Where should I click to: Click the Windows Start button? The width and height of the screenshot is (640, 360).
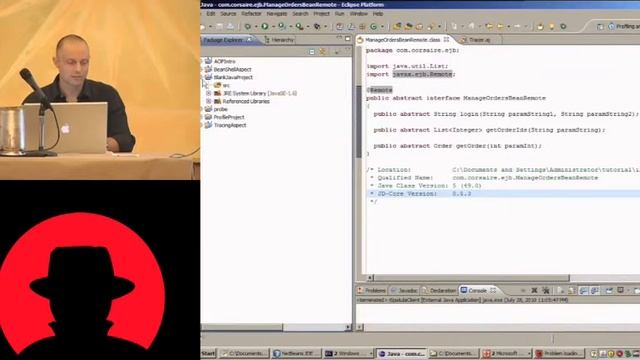click(208, 353)
